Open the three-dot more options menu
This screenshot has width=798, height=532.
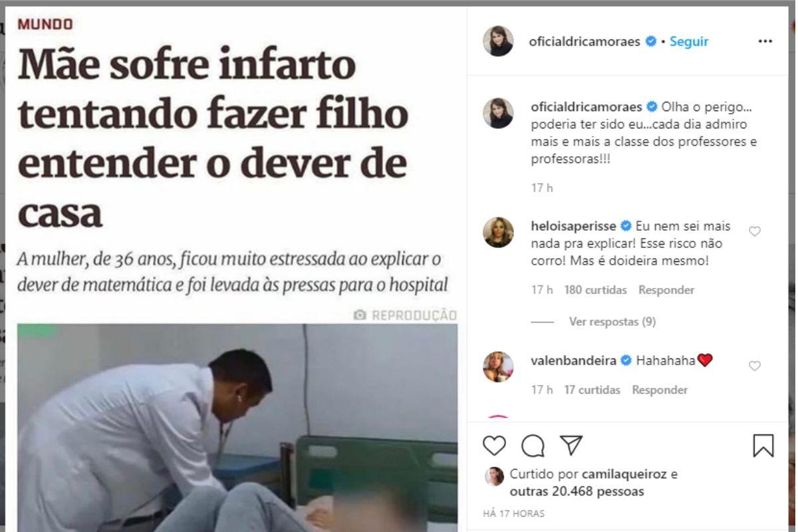[765, 41]
